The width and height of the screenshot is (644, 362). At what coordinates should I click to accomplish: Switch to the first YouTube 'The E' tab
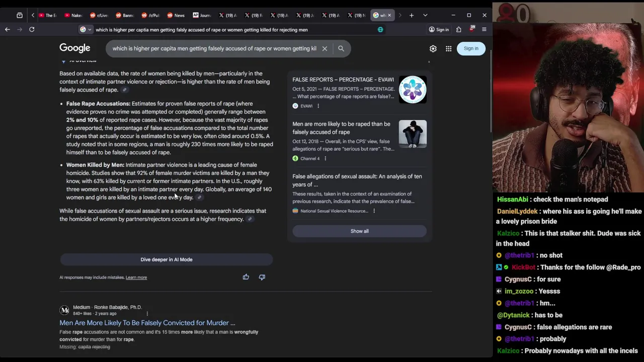coord(48,16)
